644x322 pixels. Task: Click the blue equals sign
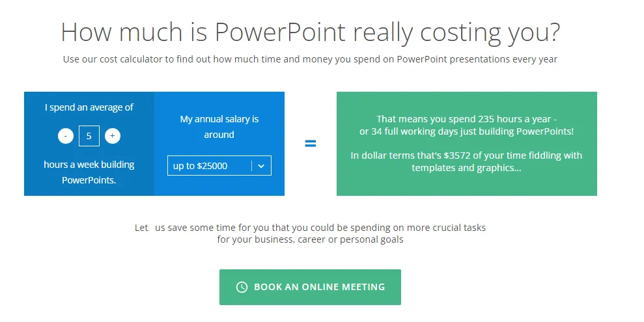[x=311, y=144]
